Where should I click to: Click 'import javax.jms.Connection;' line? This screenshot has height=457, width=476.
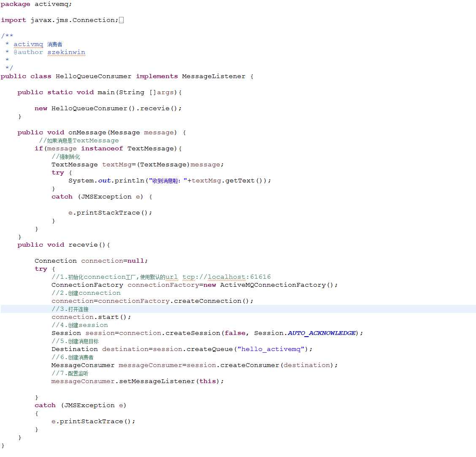click(59, 20)
